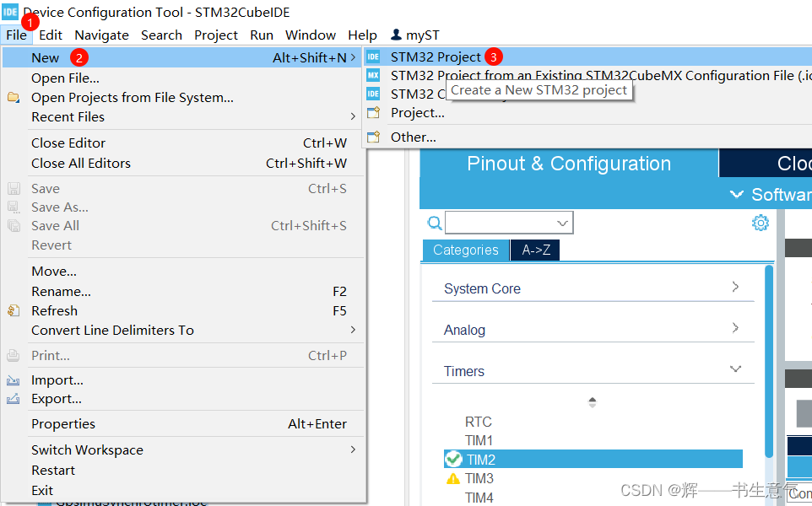Open the Project menu

click(216, 35)
